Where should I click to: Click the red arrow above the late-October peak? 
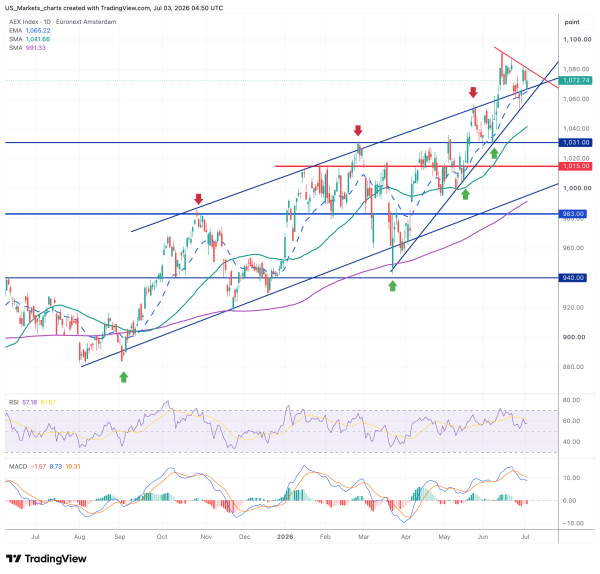point(198,199)
